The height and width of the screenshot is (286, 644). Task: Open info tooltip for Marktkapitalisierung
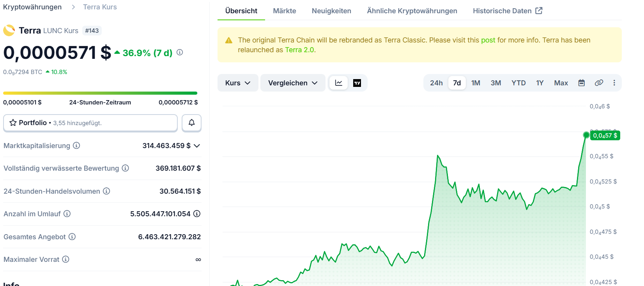[x=76, y=145]
